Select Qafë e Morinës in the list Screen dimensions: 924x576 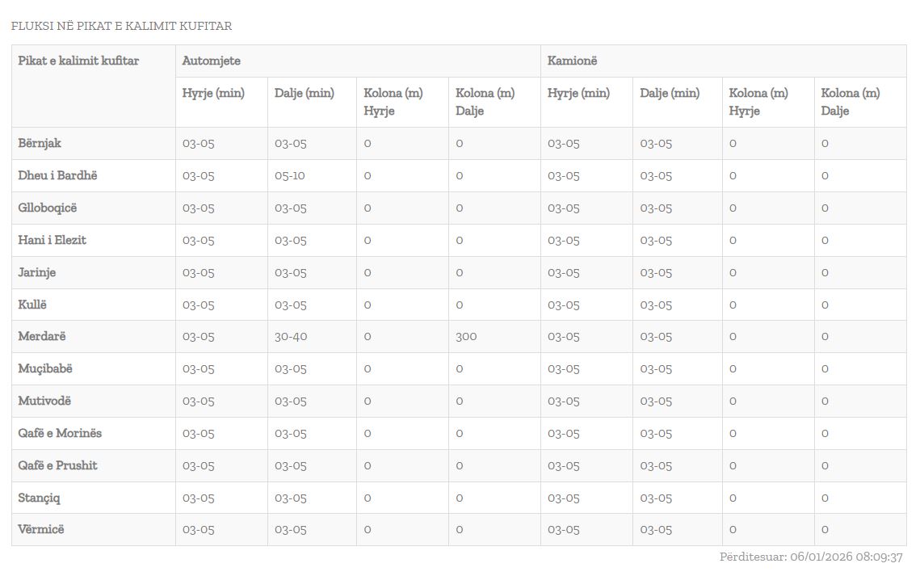[x=60, y=433]
